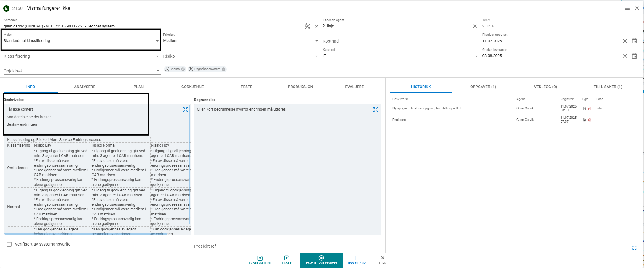644x268 pixels.
Task: Click the case title 'Visma fungerer ikke'
Action: (49, 8)
